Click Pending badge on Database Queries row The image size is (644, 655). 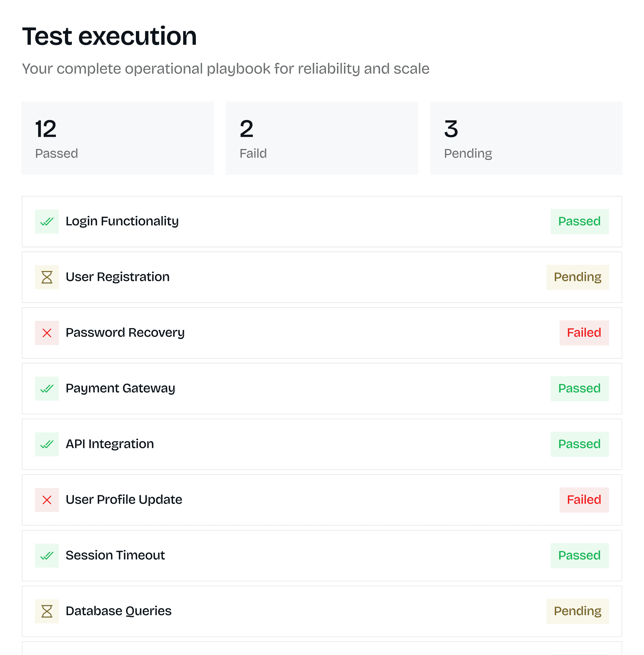tap(577, 611)
